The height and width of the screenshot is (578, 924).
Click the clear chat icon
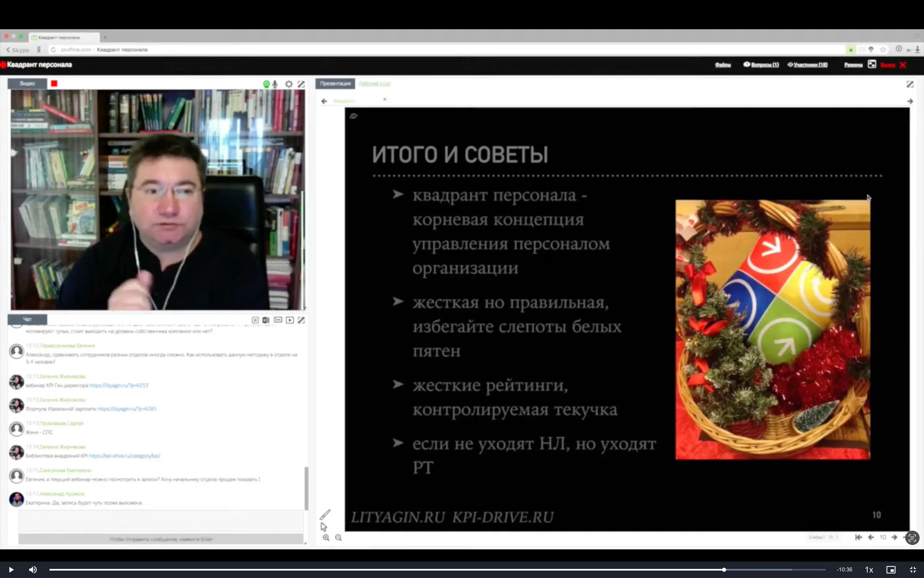pos(255,320)
